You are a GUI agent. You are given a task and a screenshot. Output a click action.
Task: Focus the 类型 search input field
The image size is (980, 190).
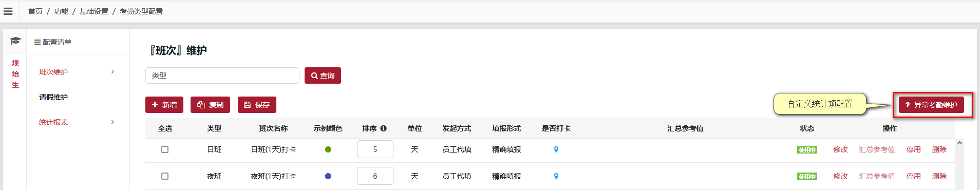222,75
